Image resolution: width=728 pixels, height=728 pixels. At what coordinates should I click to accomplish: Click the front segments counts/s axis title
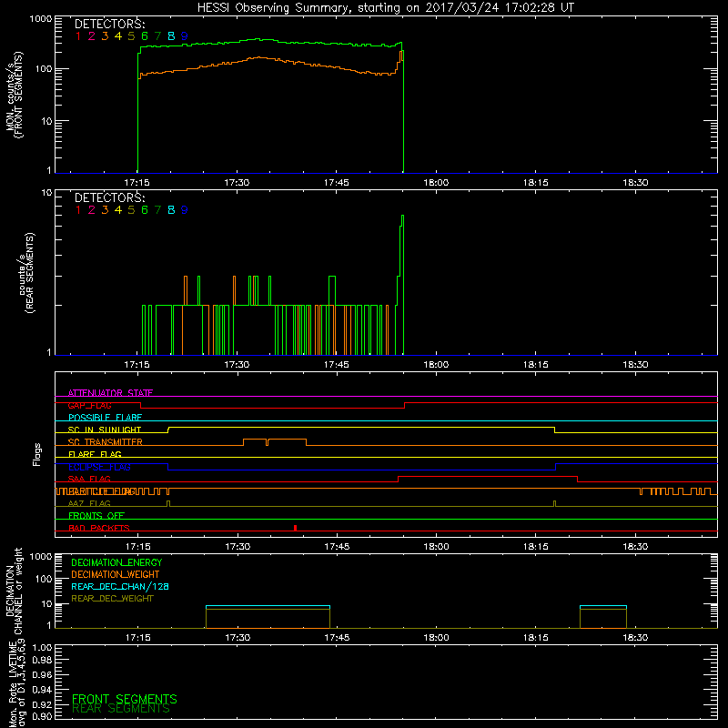pyautogui.click(x=14, y=95)
